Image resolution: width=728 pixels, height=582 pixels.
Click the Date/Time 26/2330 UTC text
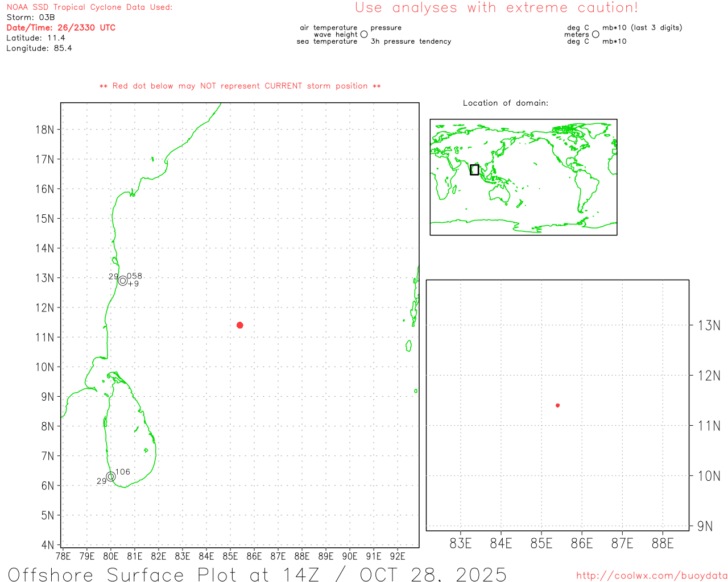pos(61,28)
